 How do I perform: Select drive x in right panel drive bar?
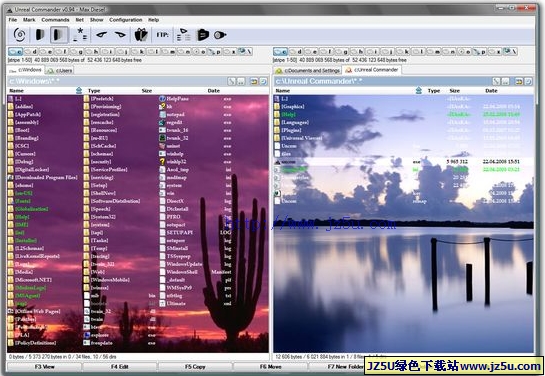[495, 52]
